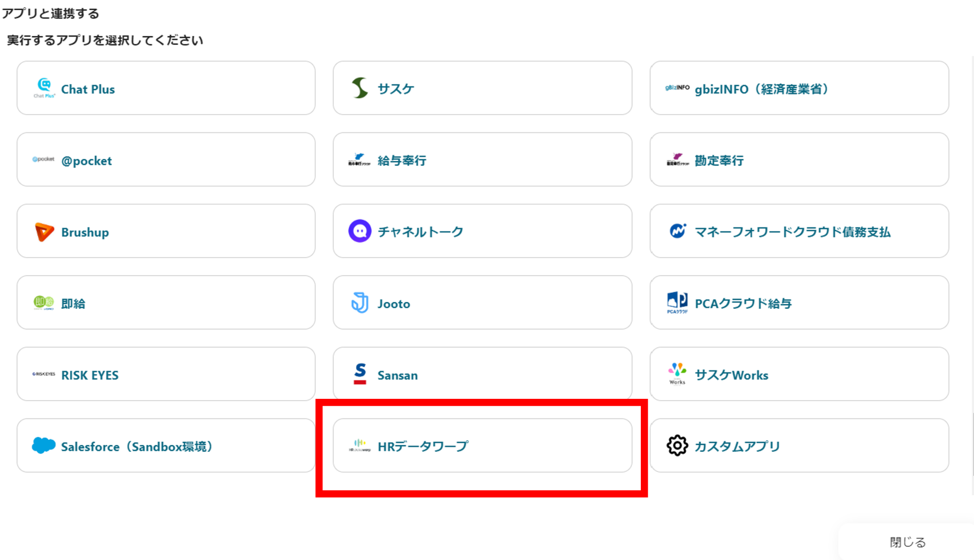This screenshot has width=974, height=560.
Task: Click the orange Brushup icon
Action: point(44,232)
